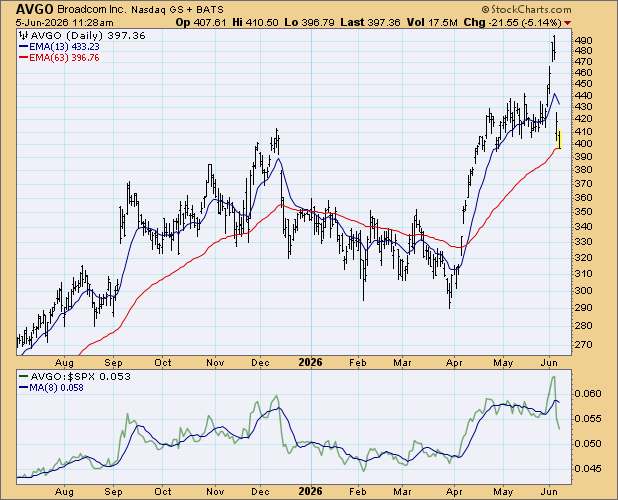Click the 0.050 ratio axis label
The image size is (618, 500).
point(588,444)
